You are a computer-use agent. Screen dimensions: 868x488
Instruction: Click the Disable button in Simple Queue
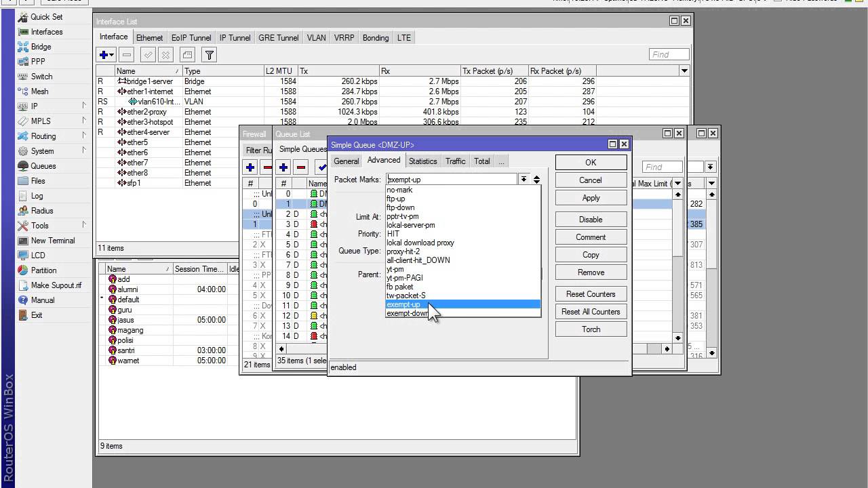[591, 220]
